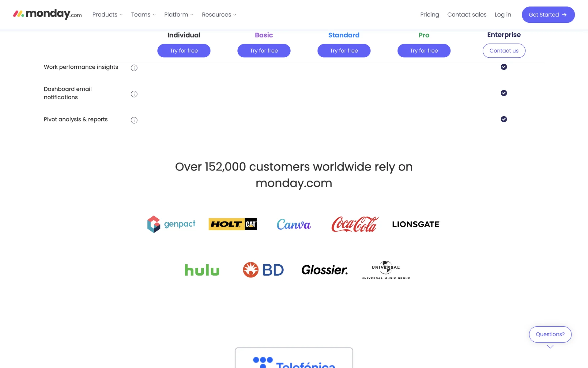Open the Questions? chat bubble

(x=550, y=334)
